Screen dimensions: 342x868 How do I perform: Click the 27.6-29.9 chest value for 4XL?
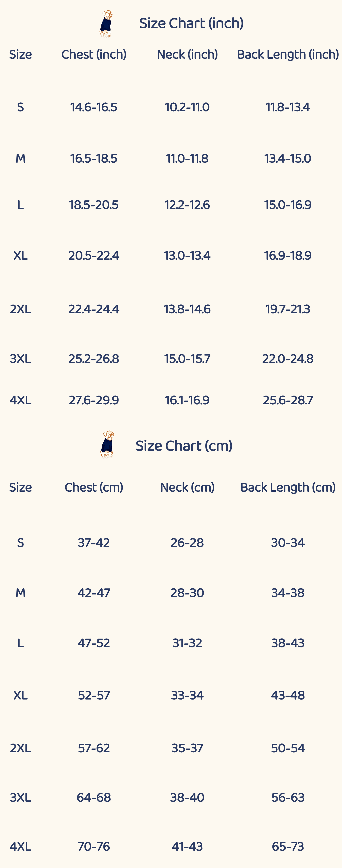(x=94, y=400)
